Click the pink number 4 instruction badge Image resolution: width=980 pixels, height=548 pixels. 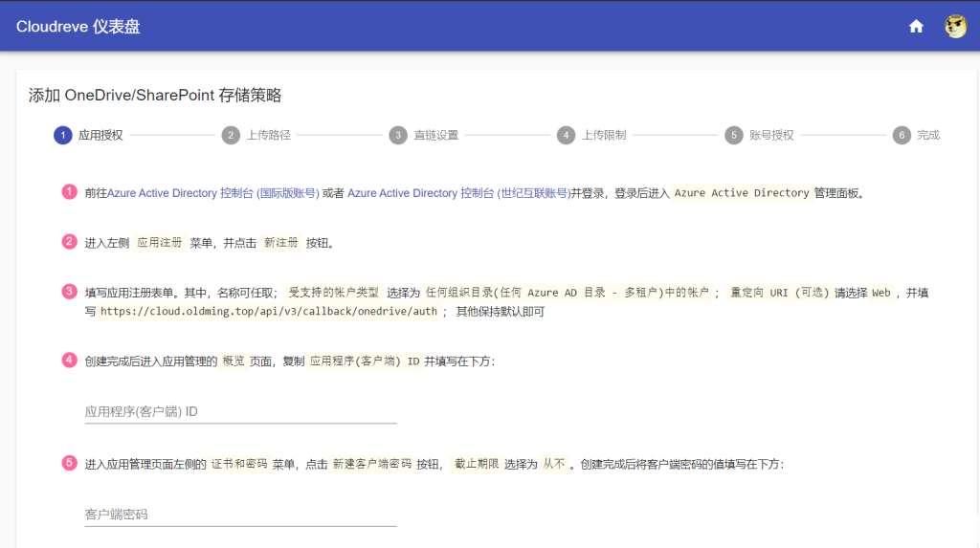70,361
